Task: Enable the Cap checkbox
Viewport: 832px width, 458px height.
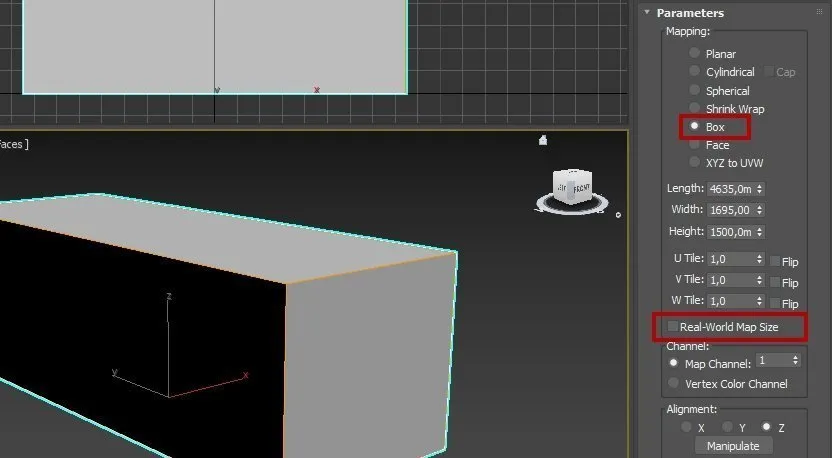Action: [770, 72]
